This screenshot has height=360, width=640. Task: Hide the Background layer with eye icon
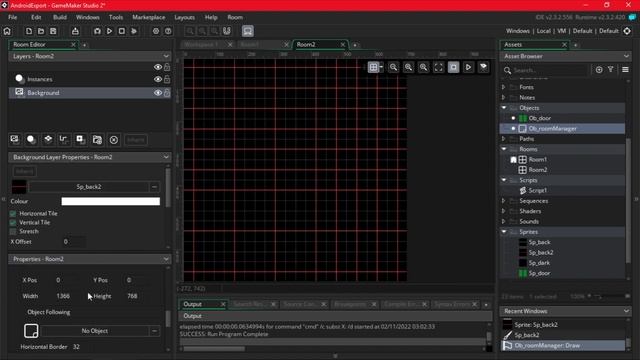158,93
